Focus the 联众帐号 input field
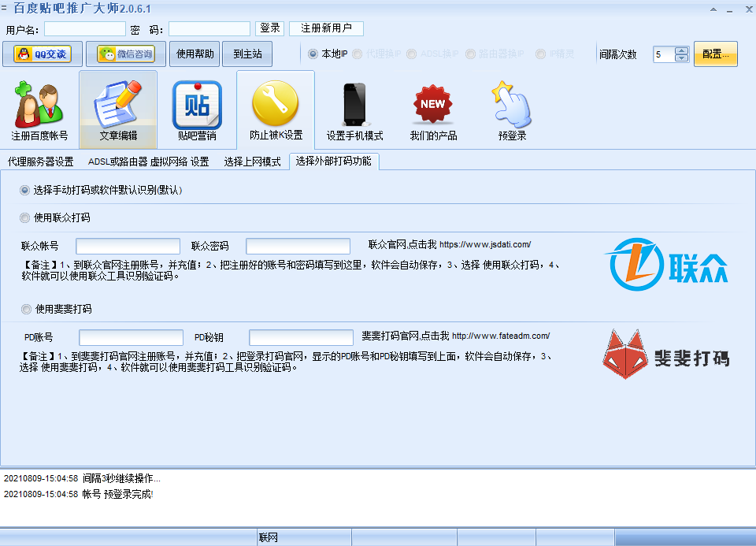This screenshot has height=546, width=756. tap(128, 246)
